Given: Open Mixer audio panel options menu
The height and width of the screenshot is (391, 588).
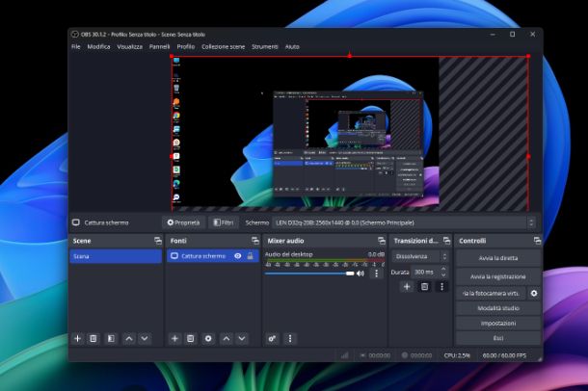Looking at the screenshot, I should click(290, 339).
